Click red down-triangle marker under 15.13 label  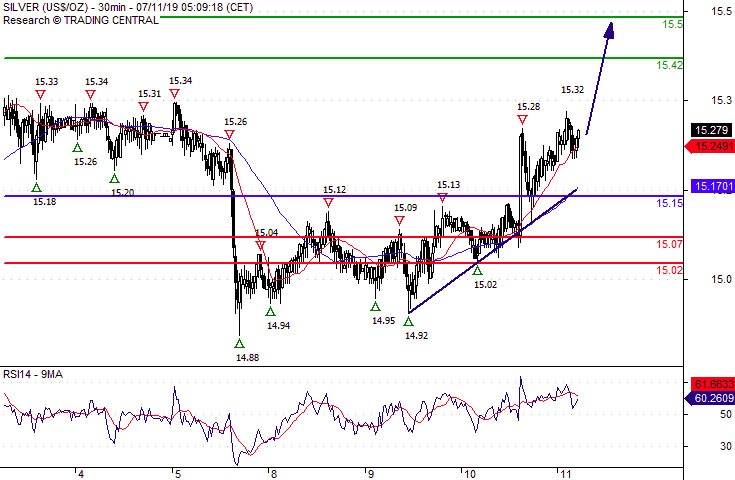click(442, 198)
